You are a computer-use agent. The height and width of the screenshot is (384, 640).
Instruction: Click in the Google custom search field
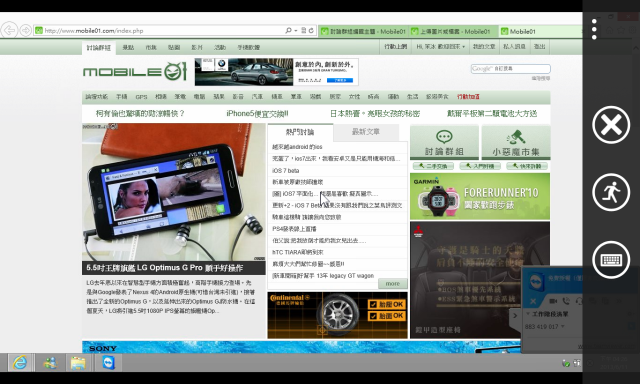pos(511,69)
